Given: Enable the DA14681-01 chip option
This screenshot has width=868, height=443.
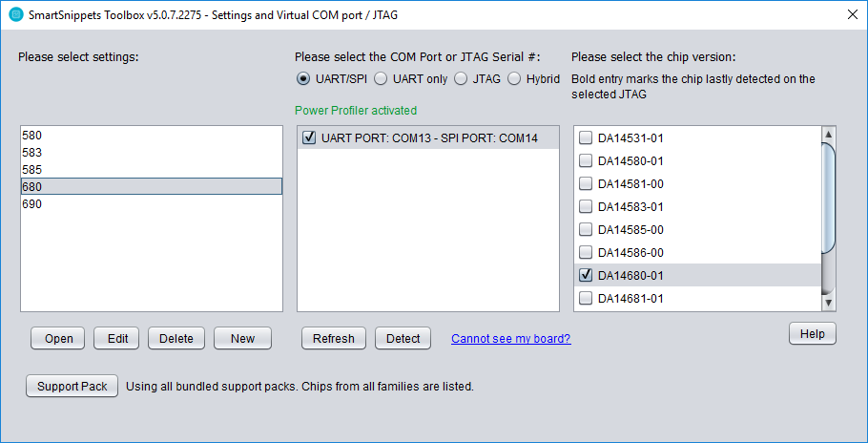Looking at the screenshot, I should (x=585, y=298).
